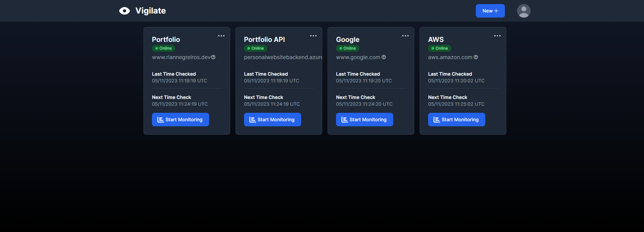644x232 pixels.
Task: Select the Portfolio API card title
Action: tap(264, 40)
